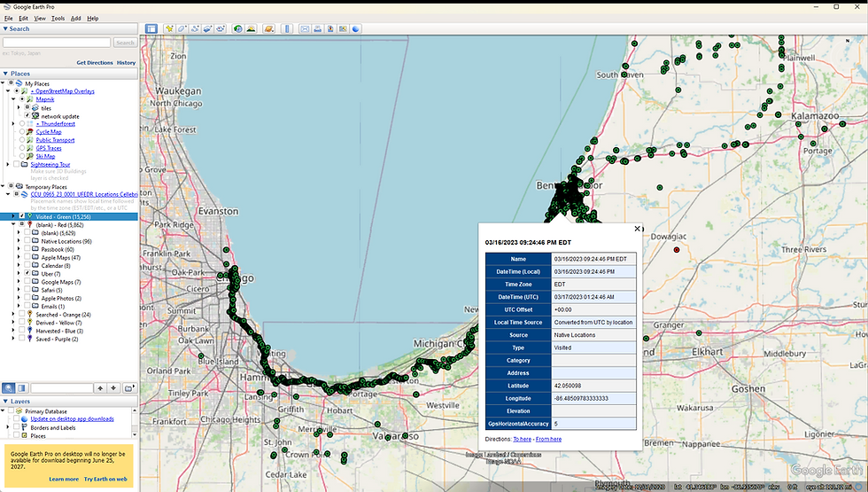Image resolution: width=868 pixels, height=492 pixels.
Task: Collapse the (blank) - Red tree node
Action: coord(14,225)
